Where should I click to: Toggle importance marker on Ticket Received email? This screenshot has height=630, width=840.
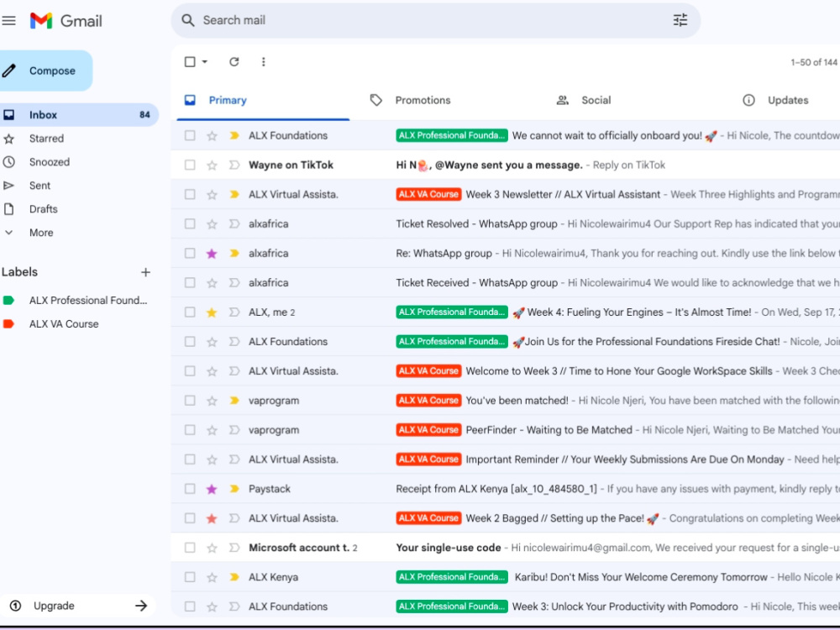coord(234,283)
